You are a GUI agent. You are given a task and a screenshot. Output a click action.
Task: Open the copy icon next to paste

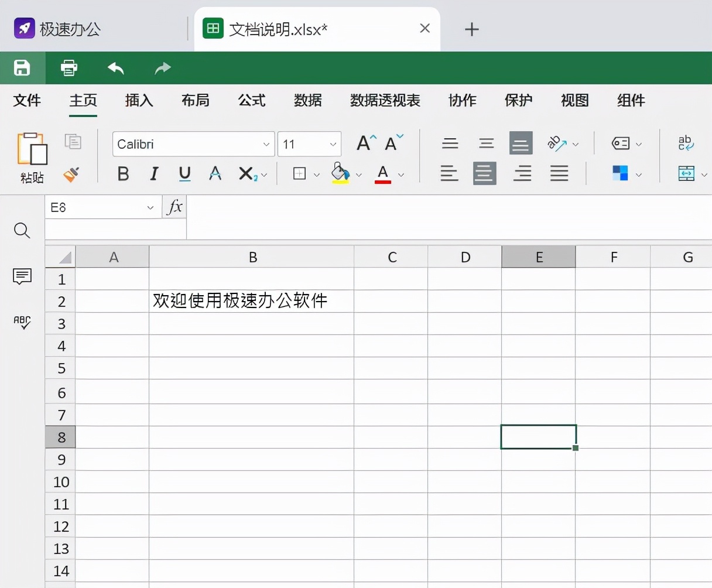point(73,142)
